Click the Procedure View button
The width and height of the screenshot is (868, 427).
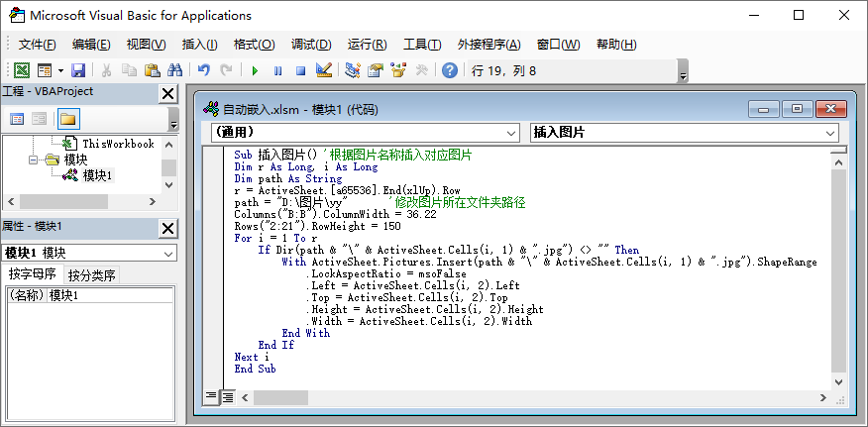[211, 397]
